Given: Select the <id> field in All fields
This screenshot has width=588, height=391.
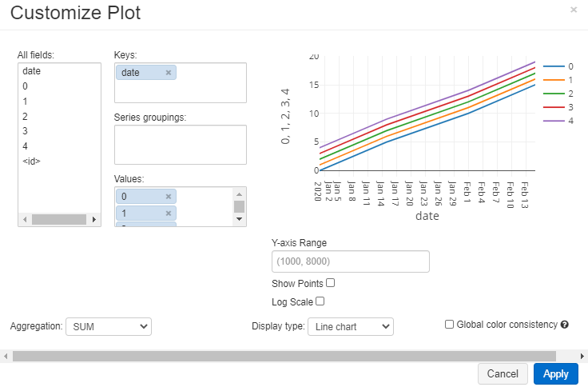Looking at the screenshot, I should 31,162.
